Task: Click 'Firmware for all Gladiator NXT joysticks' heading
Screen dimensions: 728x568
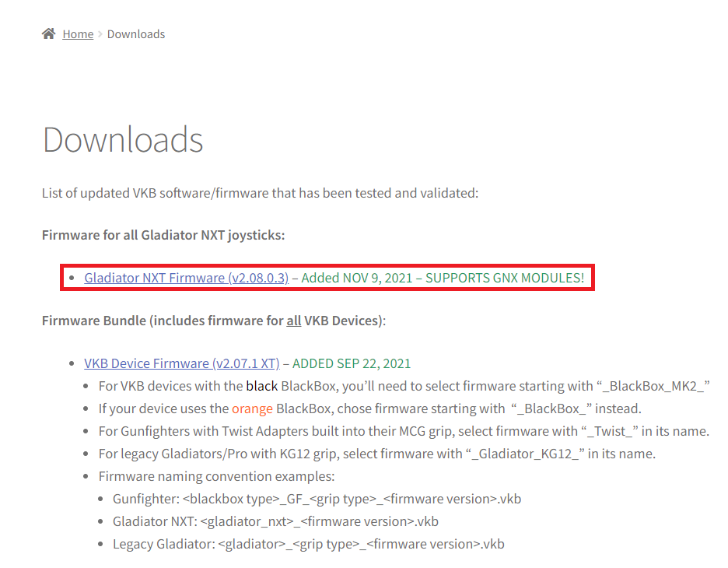Action: [x=163, y=235]
